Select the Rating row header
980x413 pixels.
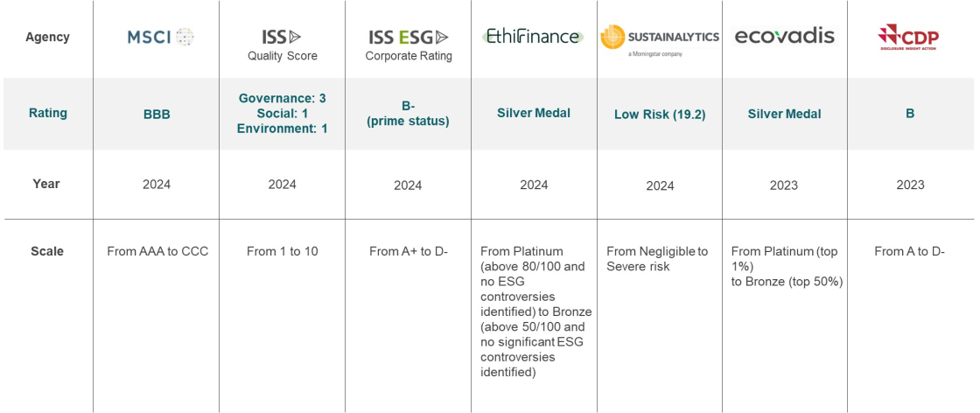pyautogui.click(x=48, y=114)
